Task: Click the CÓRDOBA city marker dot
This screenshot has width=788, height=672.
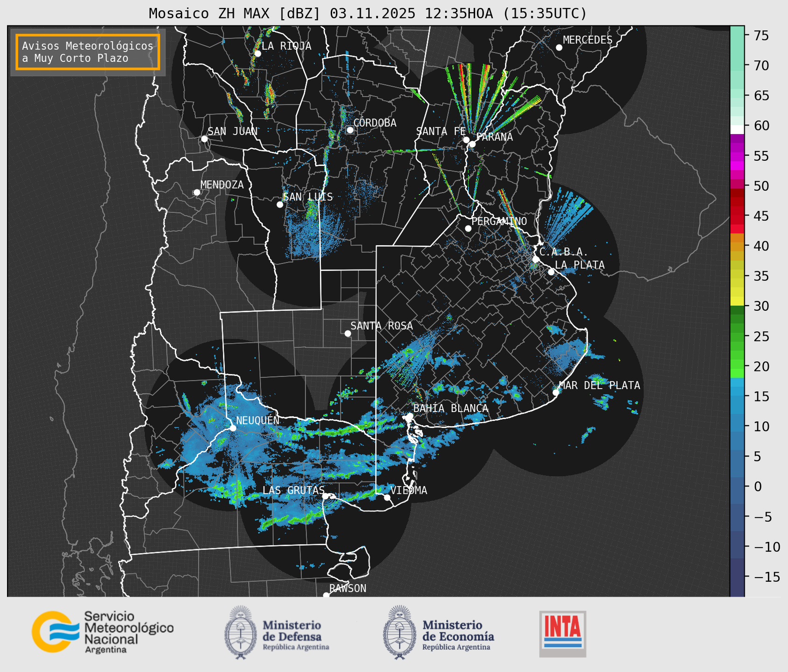Action: (350, 130)
